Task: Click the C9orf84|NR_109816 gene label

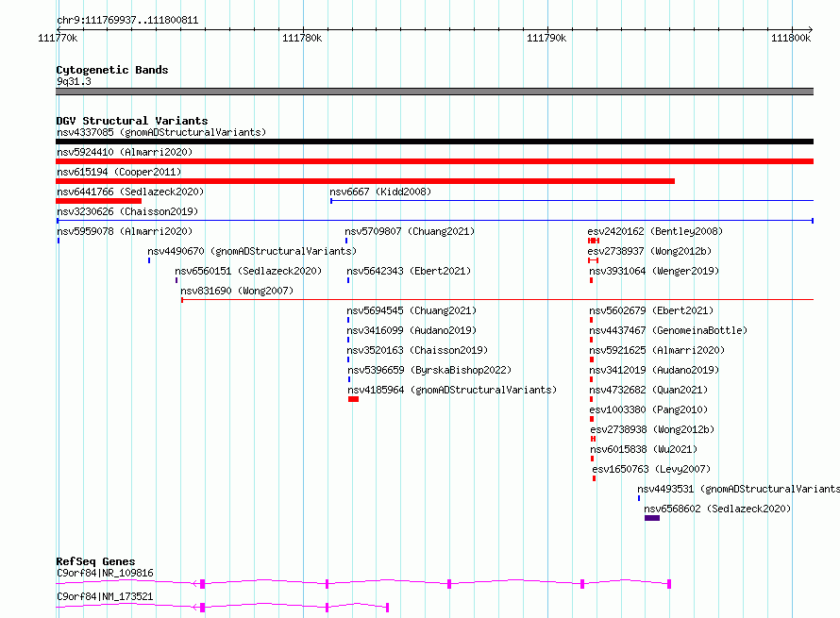Action: point(105,573)
